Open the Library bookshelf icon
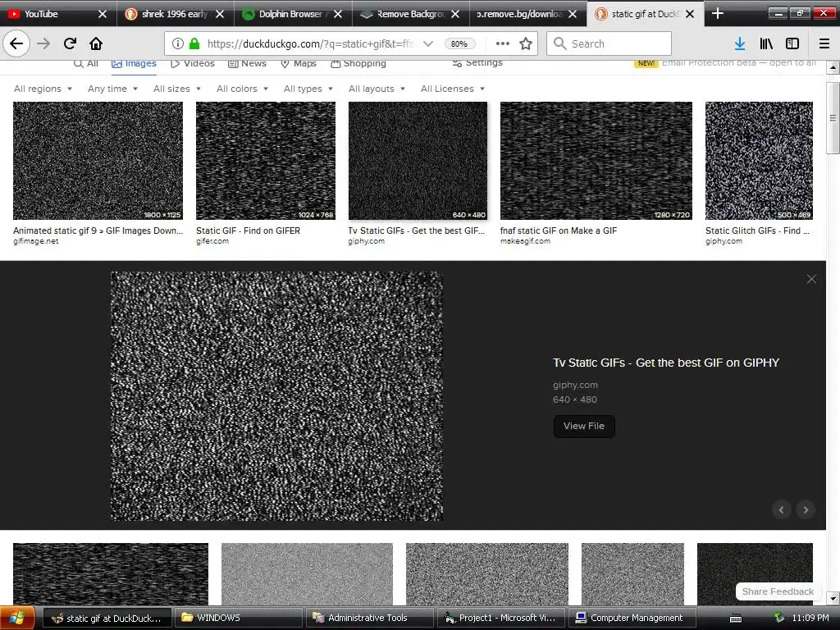This screenshot has width=840, height=630. [766, 43]
